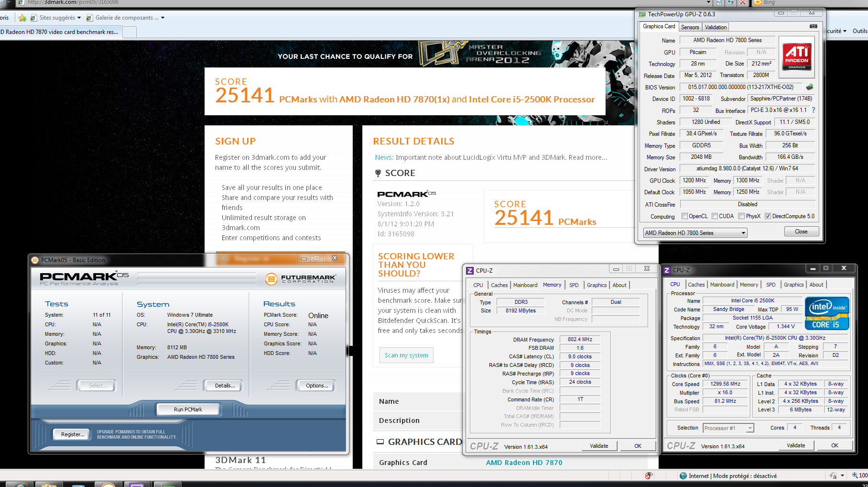Click the trophy icon beside SCORE heading
868x487 pixels.
coord(378,173)
